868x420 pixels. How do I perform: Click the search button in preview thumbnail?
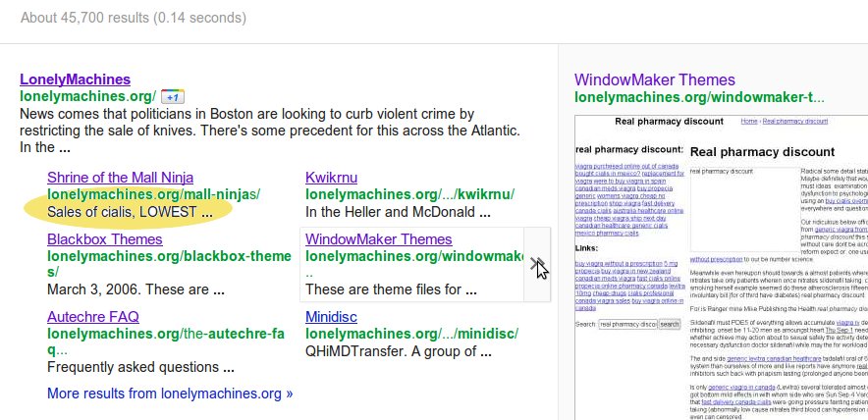tap(670, 324)
